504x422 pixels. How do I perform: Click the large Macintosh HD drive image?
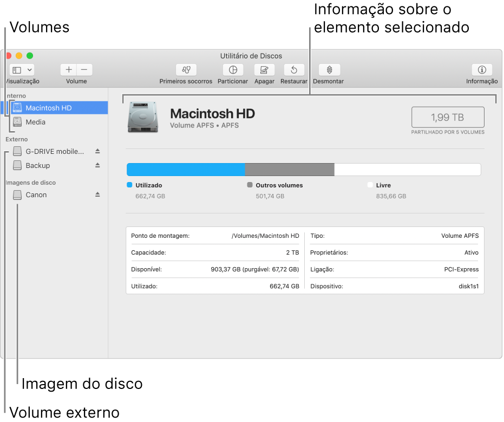[143, 117]
